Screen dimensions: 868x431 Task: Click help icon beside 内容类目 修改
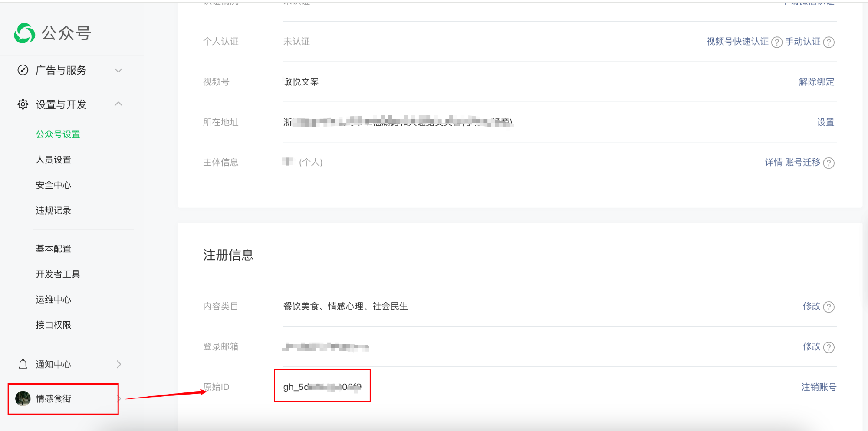pyautogui.click(x=829, y=307)
